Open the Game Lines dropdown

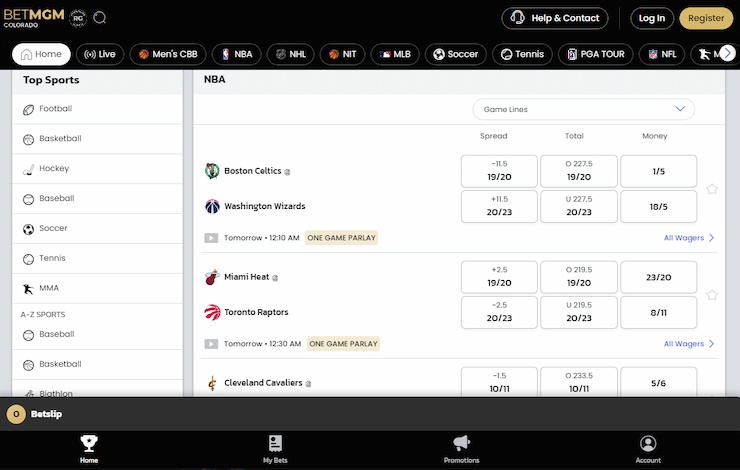(x=583, y=109)
